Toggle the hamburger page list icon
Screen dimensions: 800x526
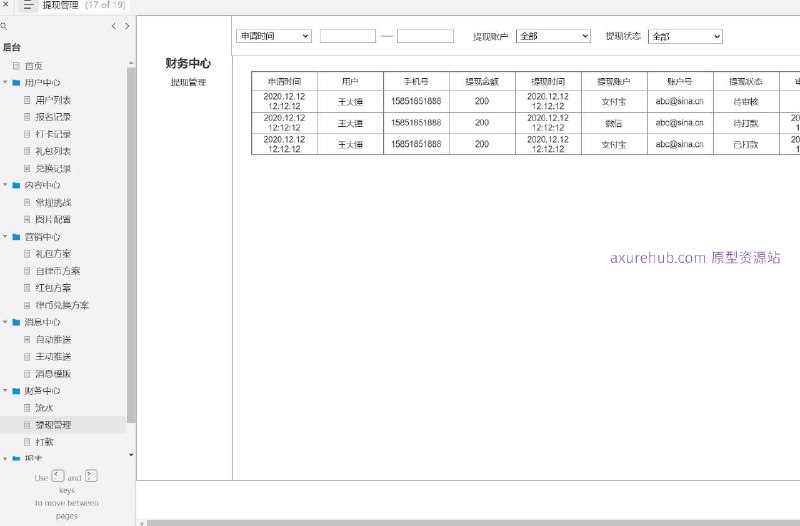tap(28, 5)
